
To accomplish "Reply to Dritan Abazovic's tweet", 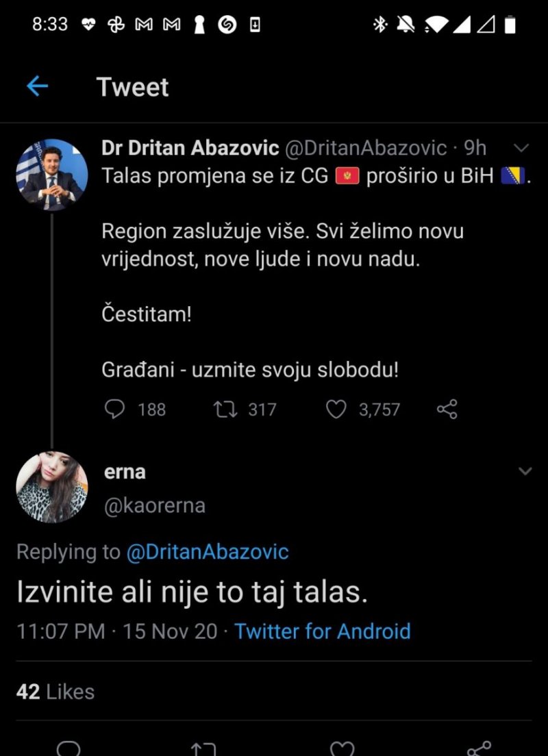I will tap(116, 409).
